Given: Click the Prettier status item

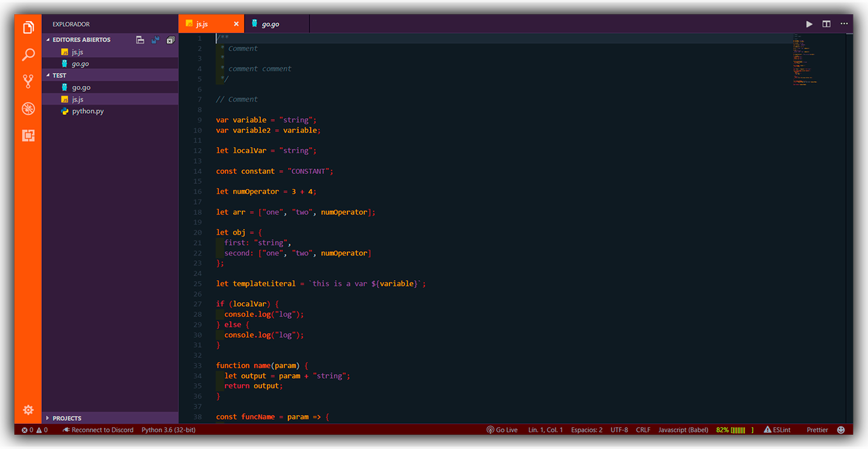Looking at the screenshot, I should (817, 430).
